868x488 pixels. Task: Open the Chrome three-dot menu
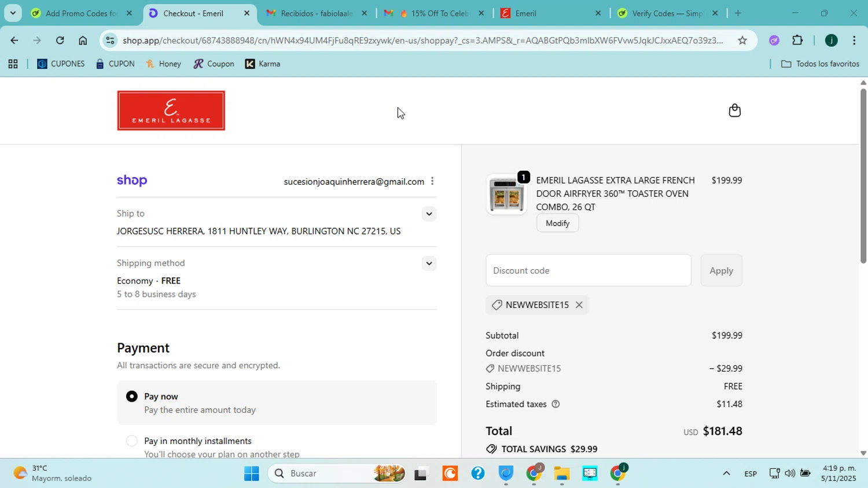coord(854,41)
